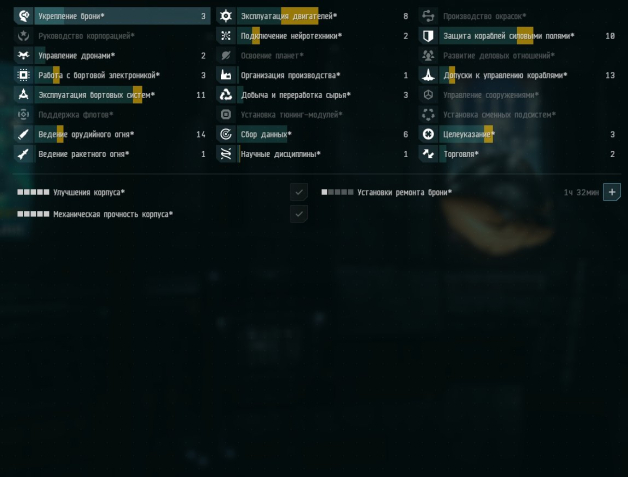Expand the Эксплуатация бортовых систем group
Viewport: 628px width, 477px height.
tap(112, 95)
